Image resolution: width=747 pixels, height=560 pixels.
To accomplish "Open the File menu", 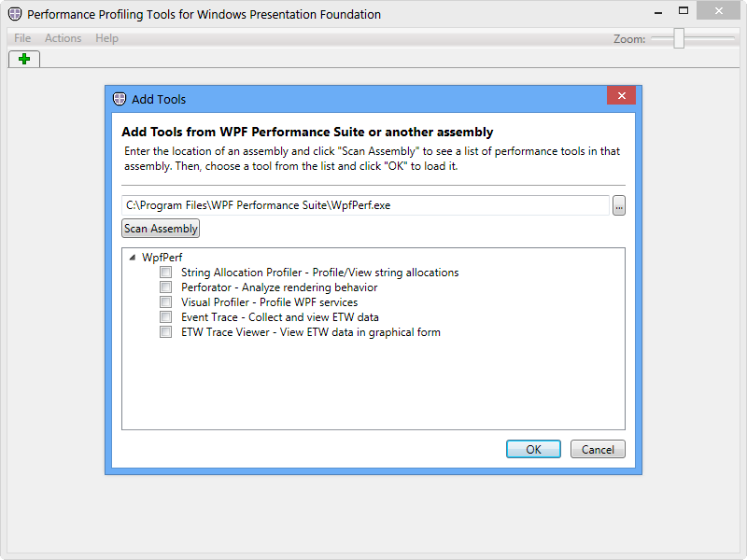I will click(22, 38).
